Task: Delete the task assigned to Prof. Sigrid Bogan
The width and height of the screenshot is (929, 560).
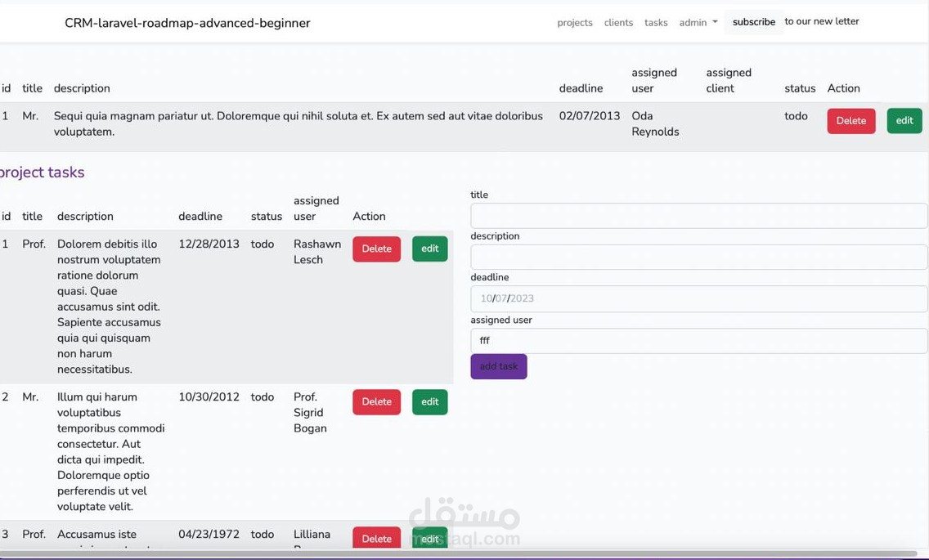Action: (x=376, y=401)
